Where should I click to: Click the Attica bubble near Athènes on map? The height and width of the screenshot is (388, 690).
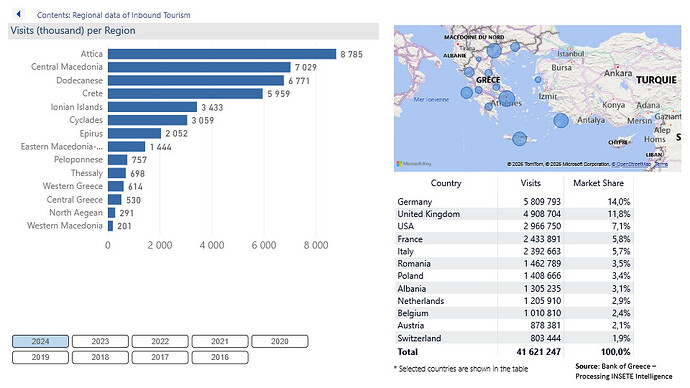[507, 98]
